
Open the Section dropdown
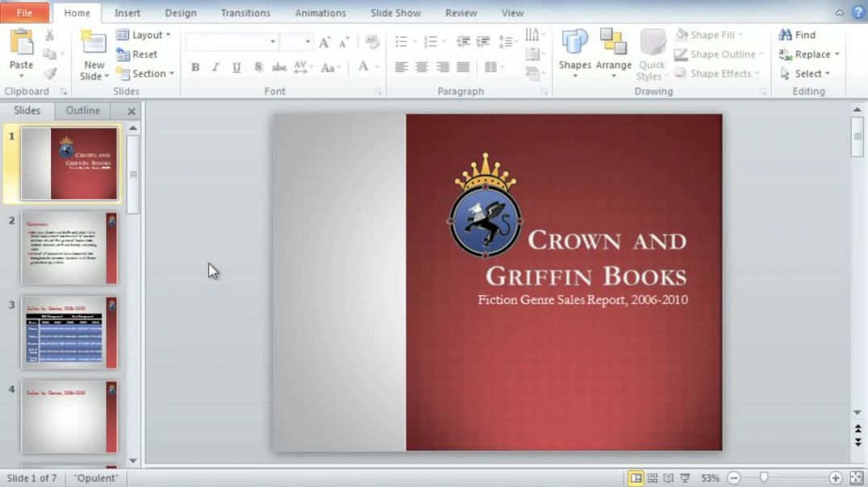tap(145, 73)
